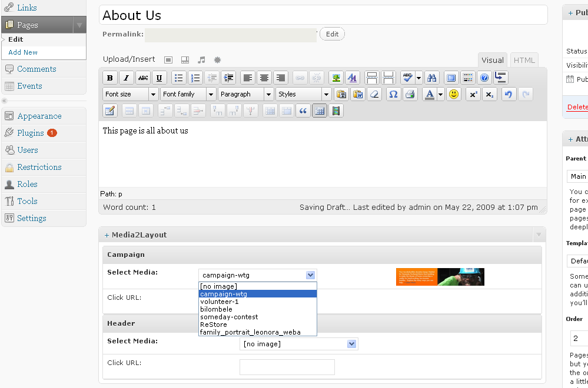
Task: Apply superscript formatting
Action: (x=473, y=95)
